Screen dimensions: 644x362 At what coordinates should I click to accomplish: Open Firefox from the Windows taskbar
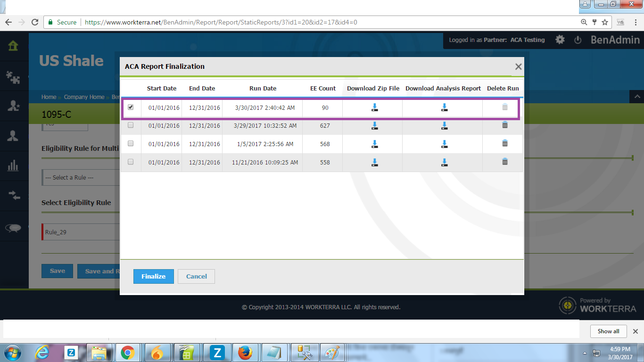(244, 353)
